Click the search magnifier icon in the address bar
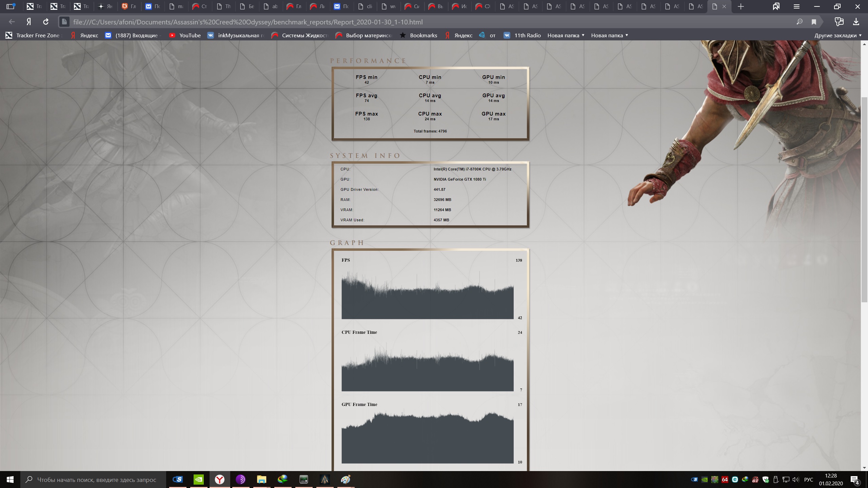868x488 pixels. 800,22
